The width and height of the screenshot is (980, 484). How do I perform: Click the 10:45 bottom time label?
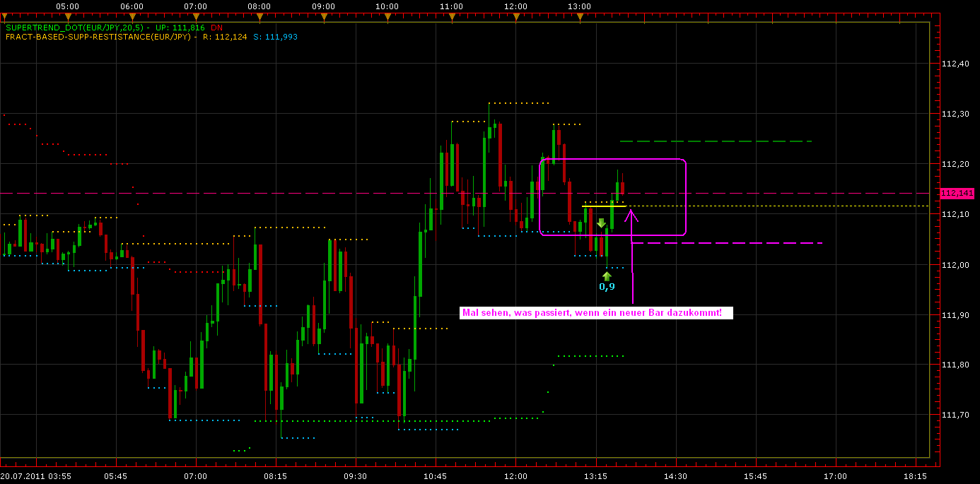pos(436,476)
